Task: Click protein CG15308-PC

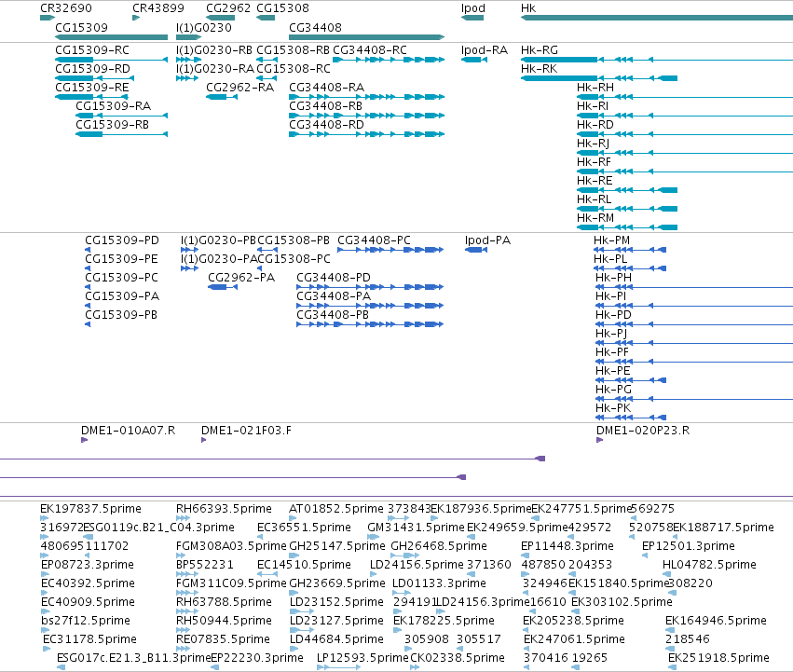Action: [294, 259]
